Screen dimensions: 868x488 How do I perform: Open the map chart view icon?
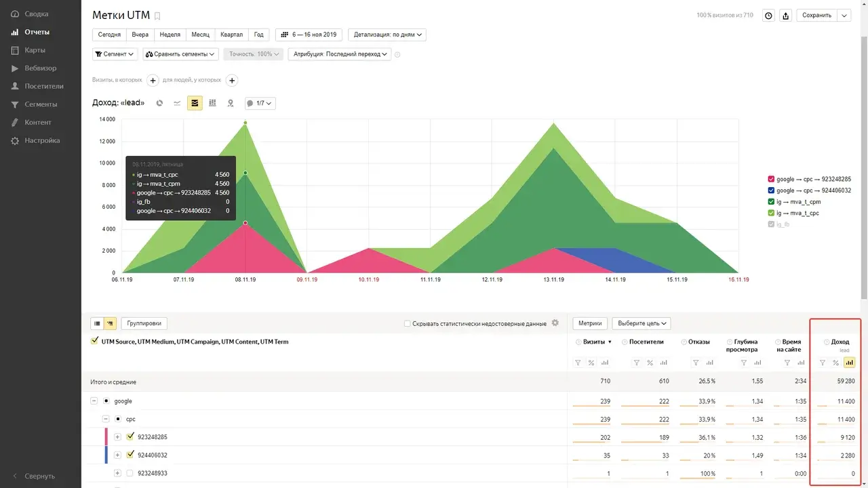(231, 103)
